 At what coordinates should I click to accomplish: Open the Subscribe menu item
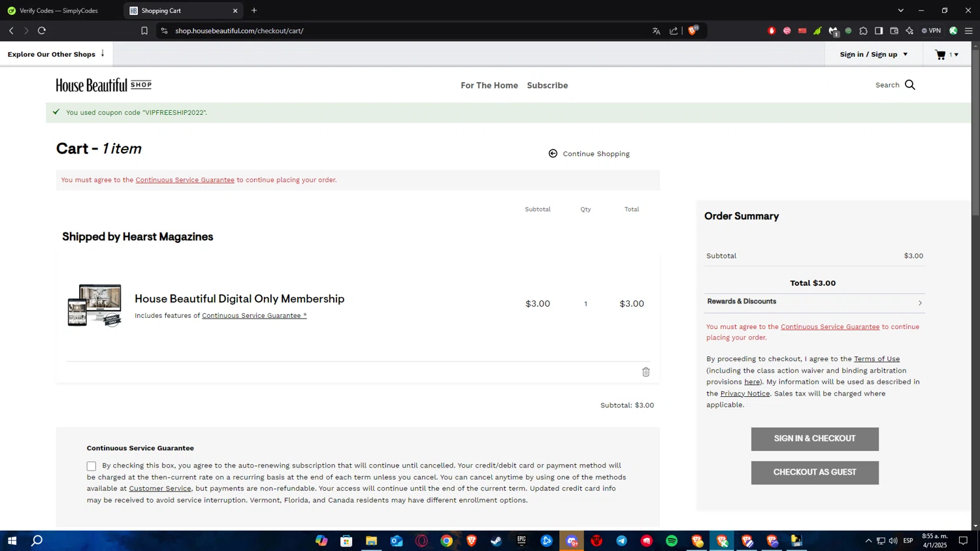(x=547, y=86)
